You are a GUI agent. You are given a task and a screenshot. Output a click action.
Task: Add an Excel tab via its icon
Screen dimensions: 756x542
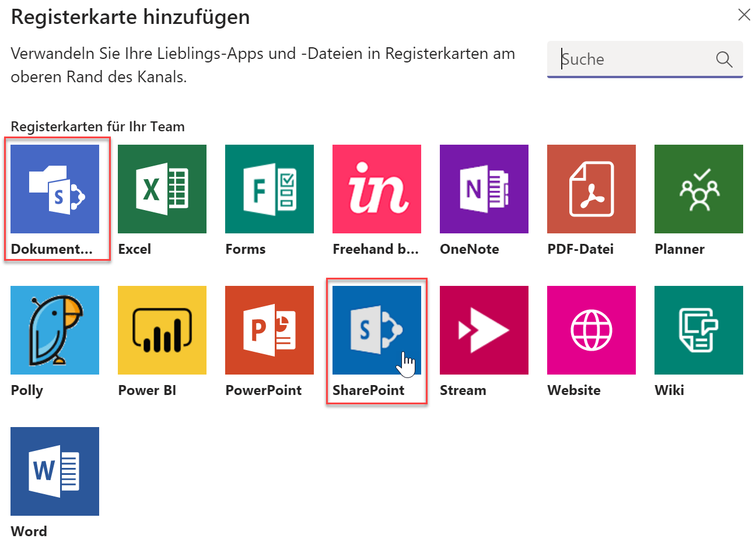[x=162, y=189]
